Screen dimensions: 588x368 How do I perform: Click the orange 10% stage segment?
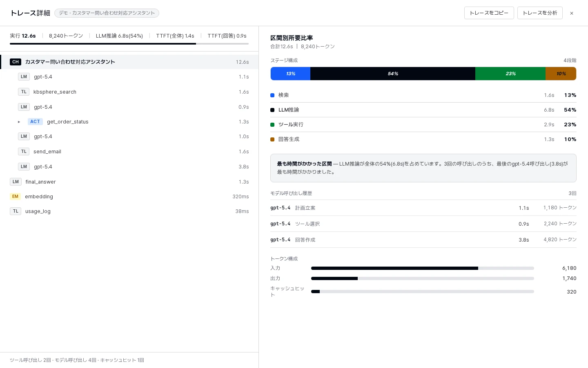point(561,74)
